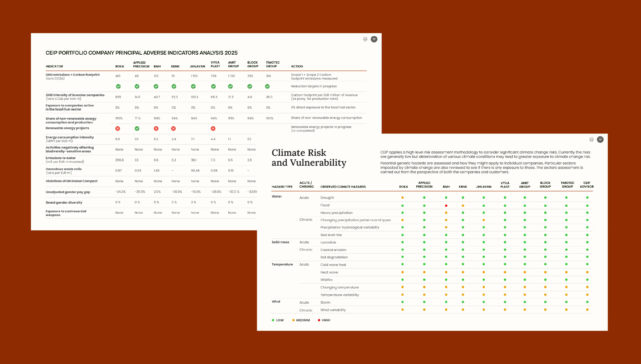Click KBNK's red renewable energy projects cross

173,128
